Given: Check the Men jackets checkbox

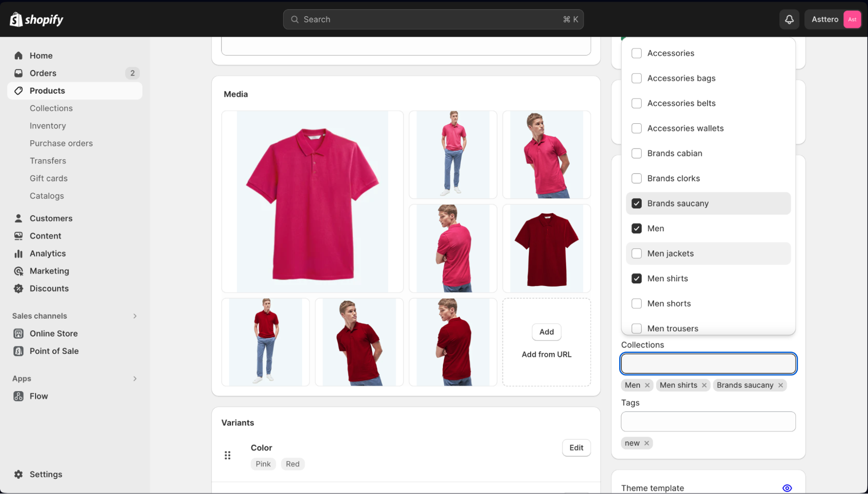Looking at the screenshot, I should (x=637, y=254).
